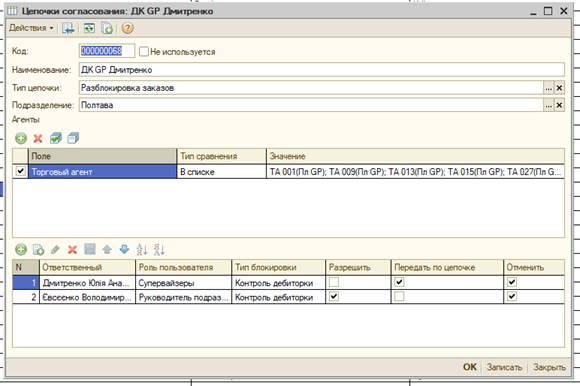Select the Дмитренко Юлія responsible cell

pyautogui.click(x=87, y=283)
